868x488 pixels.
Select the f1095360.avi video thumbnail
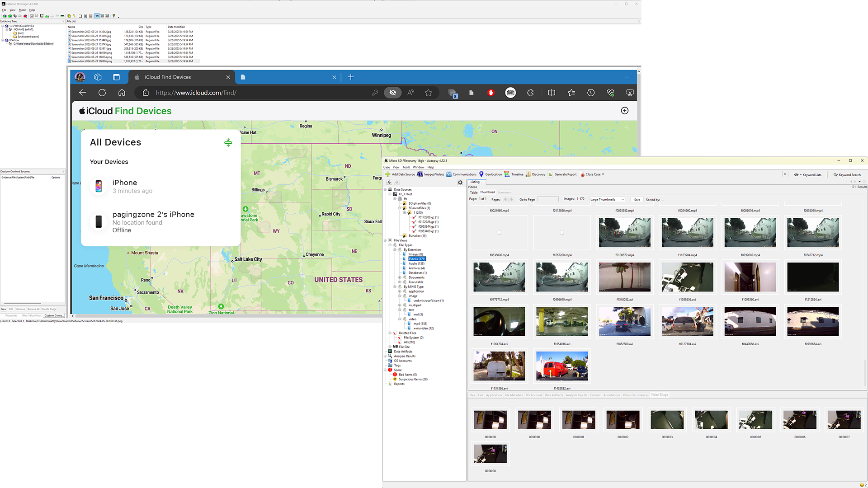pyautogui.click(x=750, y=277)
